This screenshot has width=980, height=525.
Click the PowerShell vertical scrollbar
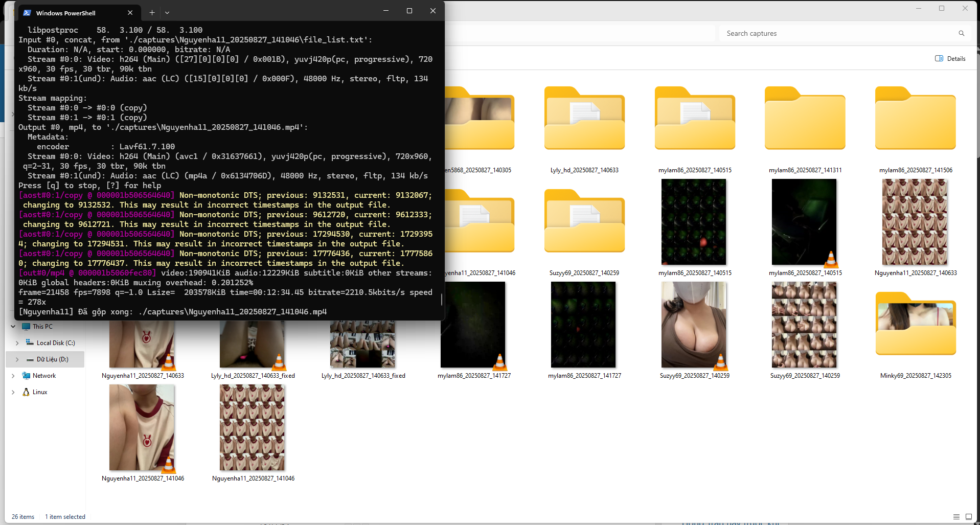pyautogui.click(x=441, y=299)
